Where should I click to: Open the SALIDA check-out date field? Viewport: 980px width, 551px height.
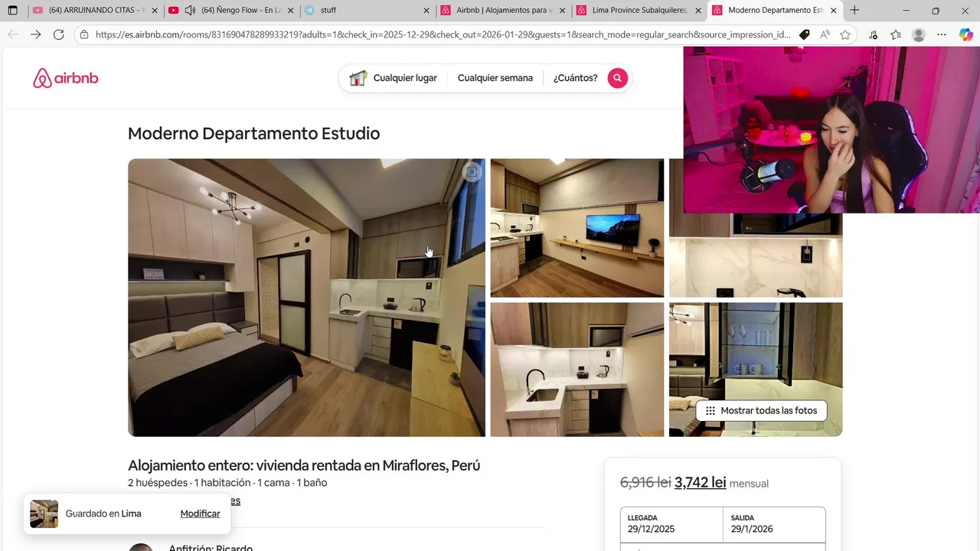pyautogui.click(x=774, y=524)
